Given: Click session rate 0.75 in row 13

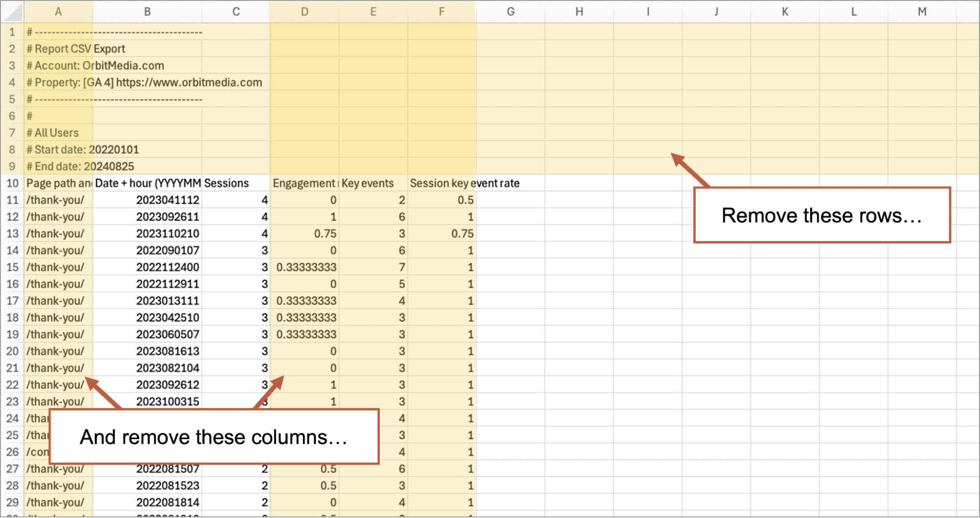Looking at the screenshot, I should point(442,233).
